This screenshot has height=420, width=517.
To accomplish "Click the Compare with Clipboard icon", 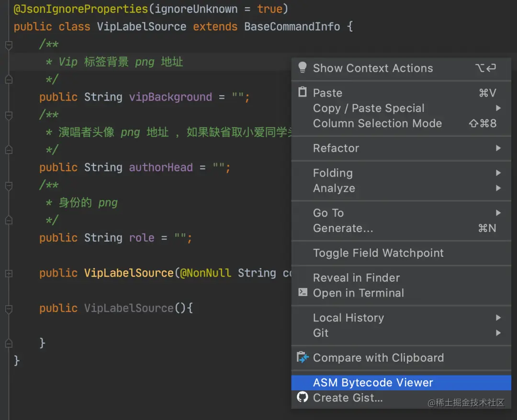I will (x=303, y=357).
